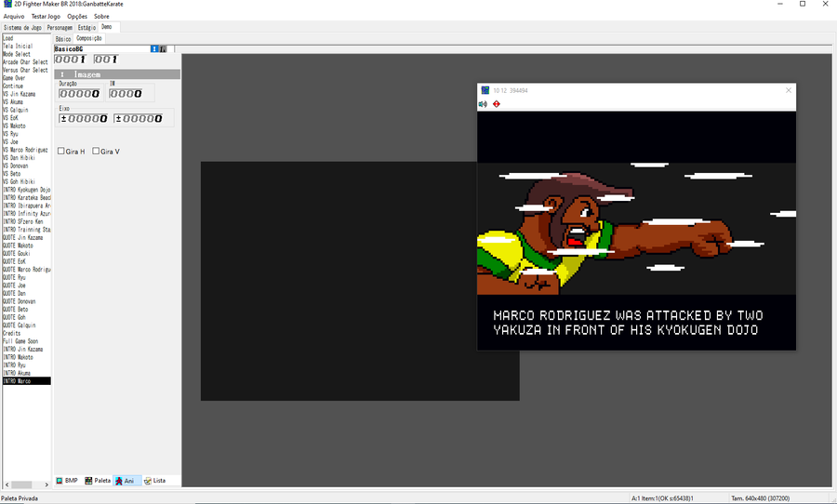Click gray icon beside BasicoBG name
The width and height of the screenshot is (837, 504).
[x=163, y=48]
